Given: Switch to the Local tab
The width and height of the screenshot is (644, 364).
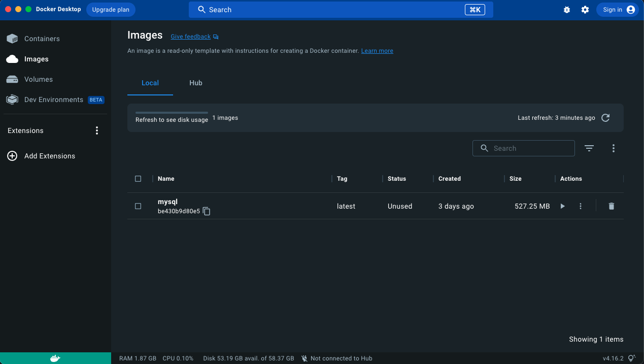Looking at the screenshot, I should pos(150,83).
